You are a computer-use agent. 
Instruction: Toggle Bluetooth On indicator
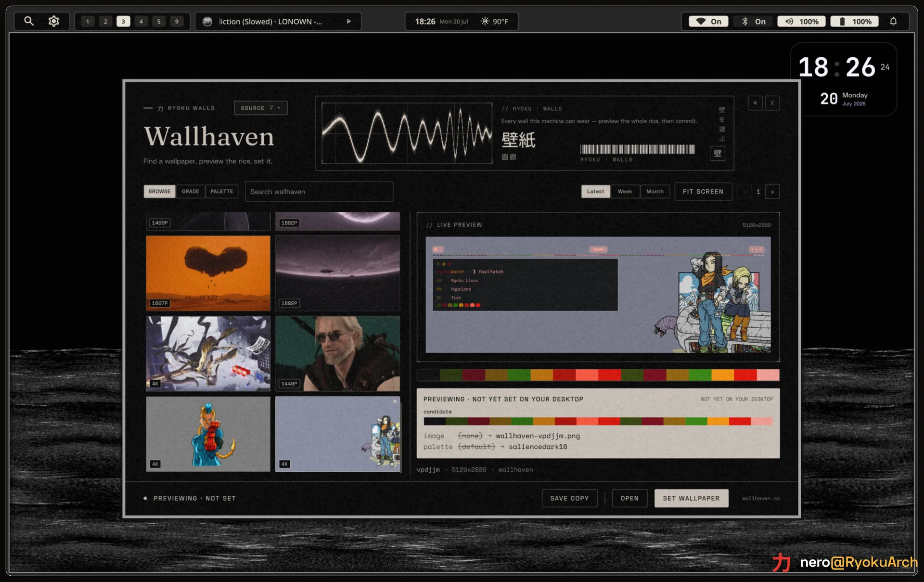coord(754,22)
